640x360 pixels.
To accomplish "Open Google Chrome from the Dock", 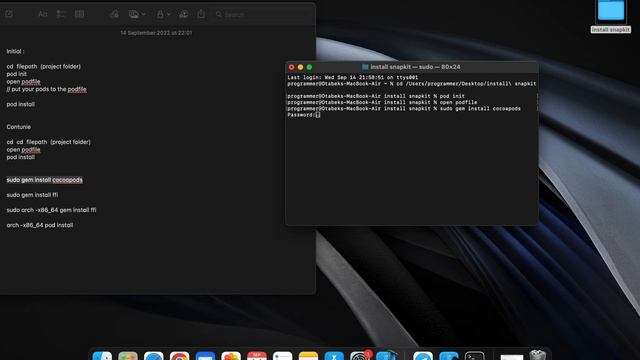I will click(180, 356).
